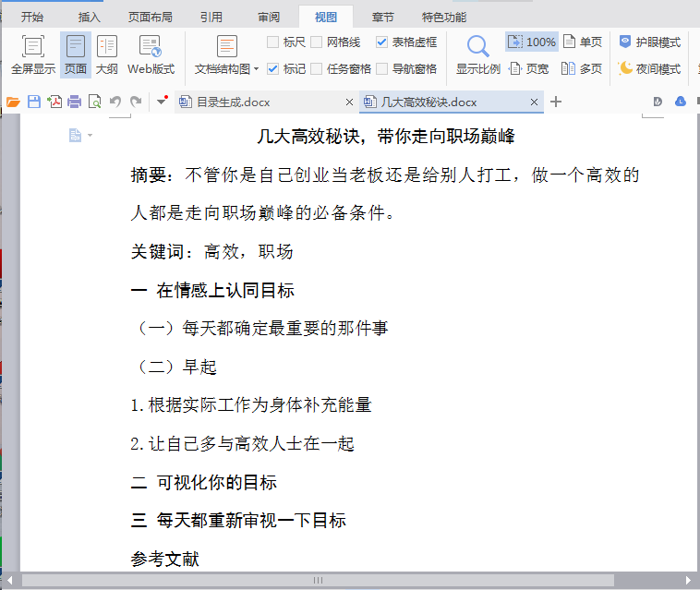Click horizontal scrollbar left arrow
This screenshot has width=700, height=590.
coord(10,580)
